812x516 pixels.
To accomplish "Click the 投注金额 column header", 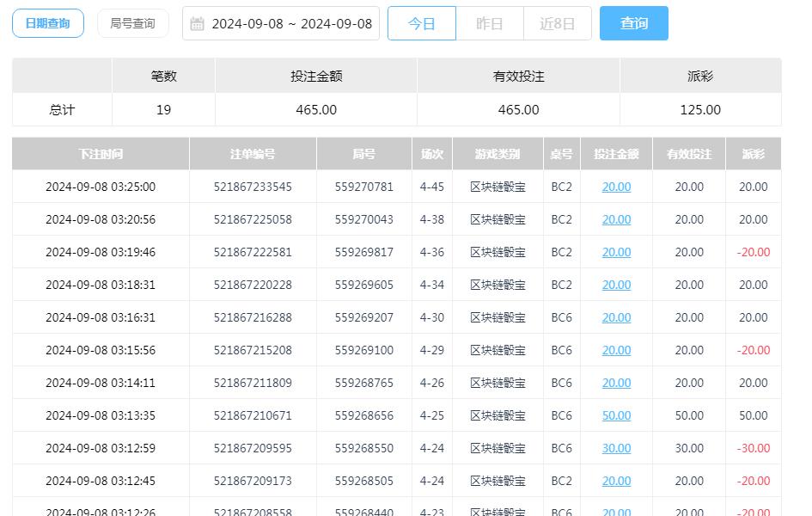I will 615,154.
